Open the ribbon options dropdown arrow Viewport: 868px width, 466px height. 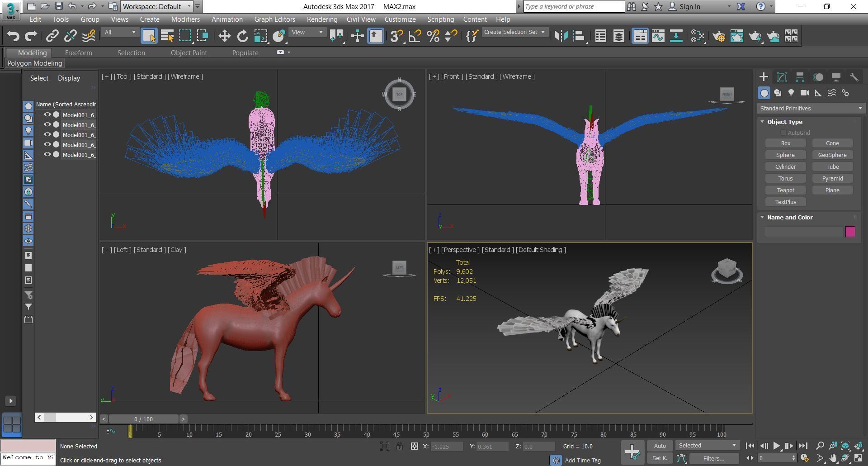pos(289,52)
